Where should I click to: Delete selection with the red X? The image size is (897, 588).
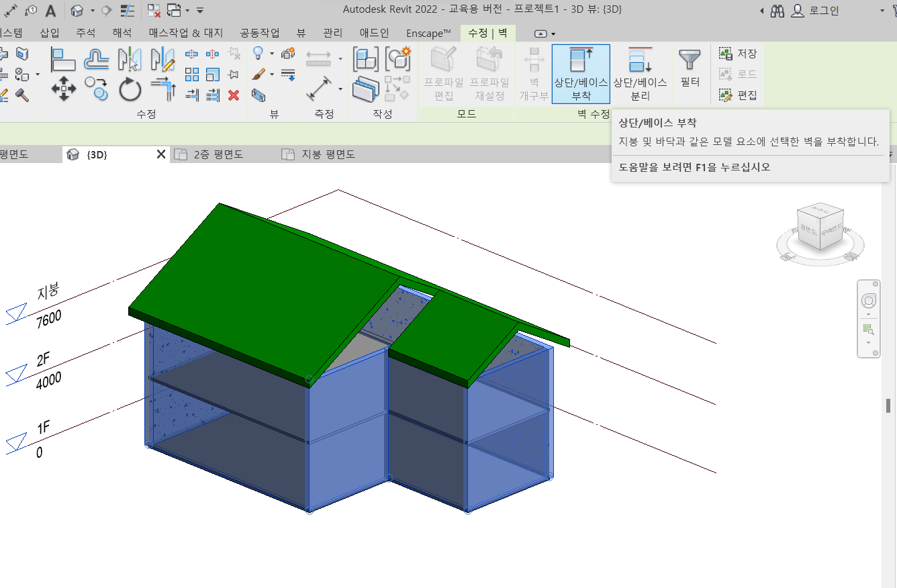(x=234, y=95)
